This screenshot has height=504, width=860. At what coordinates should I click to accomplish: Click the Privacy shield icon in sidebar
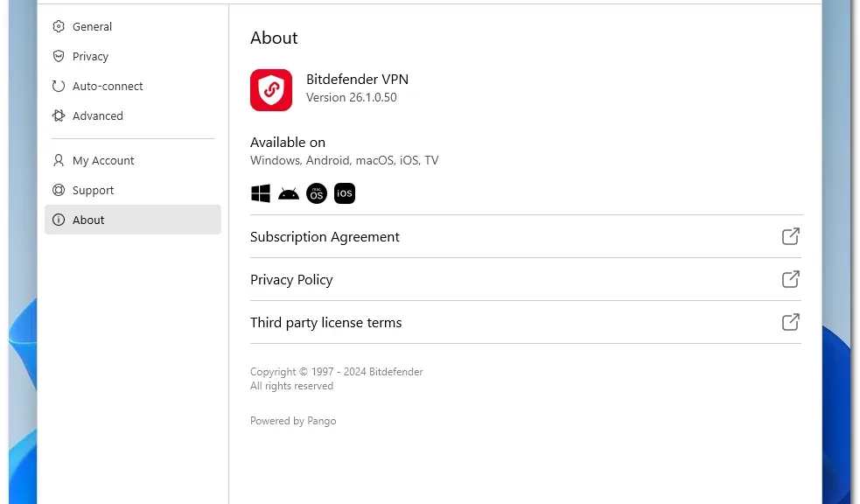pyautogui.click(x=59, y=56)
